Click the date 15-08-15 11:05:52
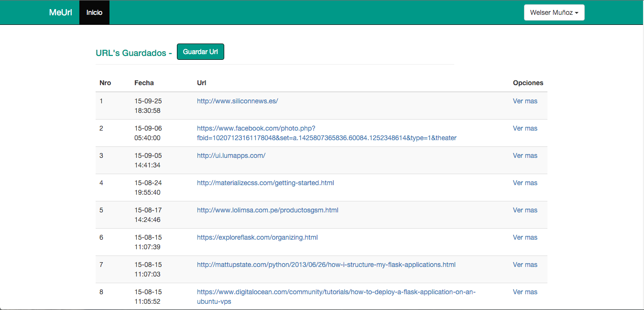The image size is (644, 310). [148, 297]
